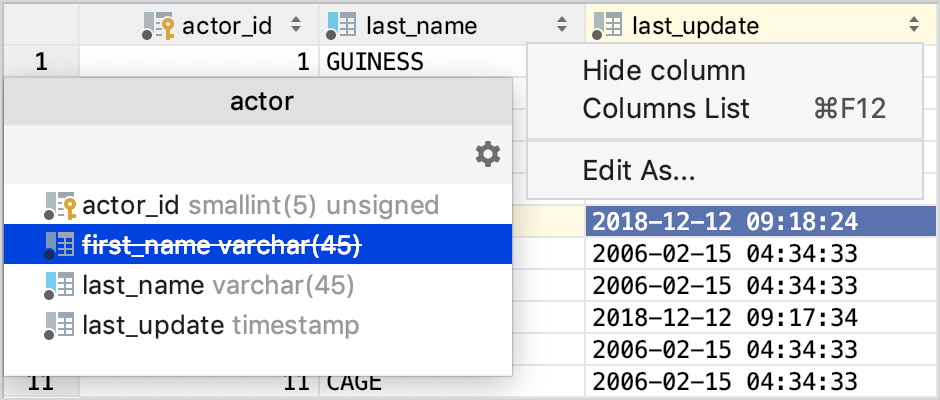
Task: Click the last_update column icon in list
Action: point(59,325)
